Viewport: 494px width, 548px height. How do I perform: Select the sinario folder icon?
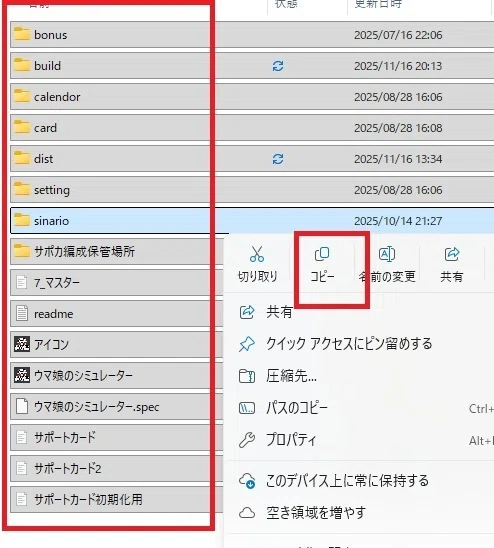click(22, 220)
